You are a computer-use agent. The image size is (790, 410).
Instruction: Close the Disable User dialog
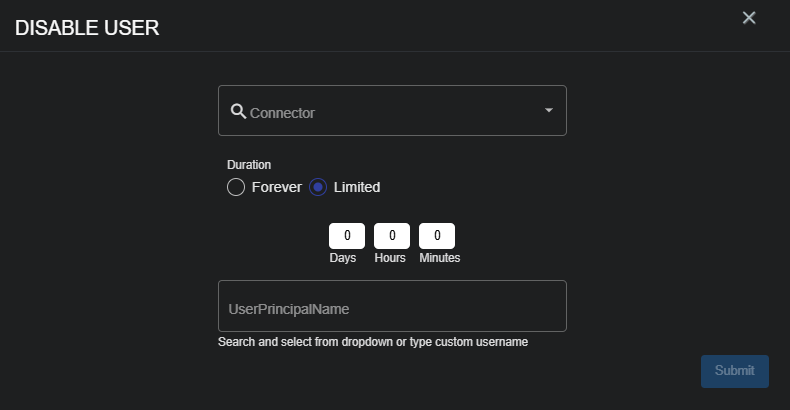(749, 18)
